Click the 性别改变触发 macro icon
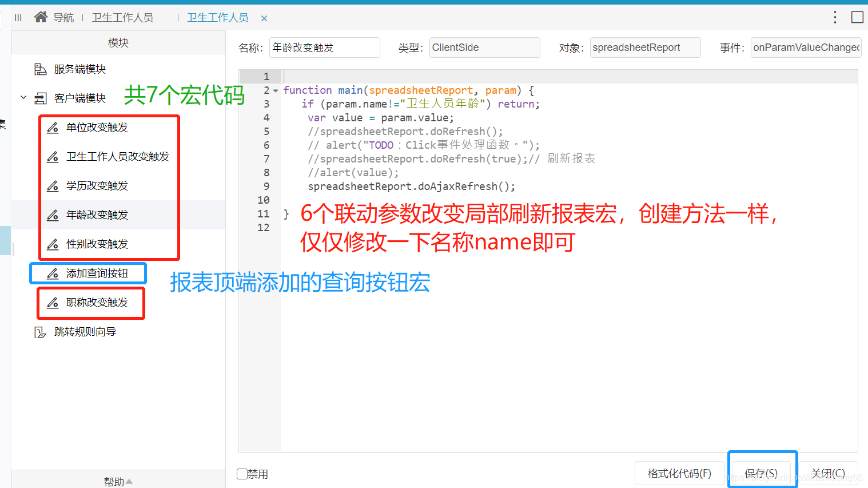This screenshot has height=488, width=868. click(x=53, y=244)
